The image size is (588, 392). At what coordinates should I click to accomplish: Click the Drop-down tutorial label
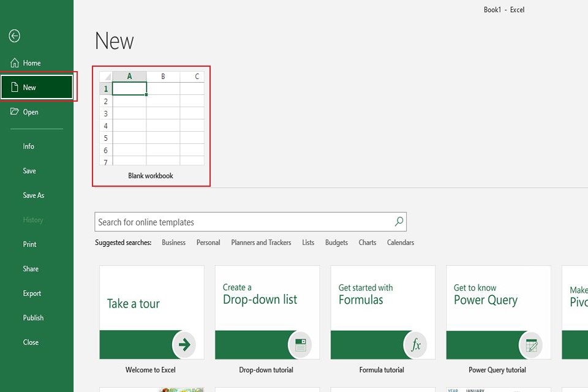266,370
